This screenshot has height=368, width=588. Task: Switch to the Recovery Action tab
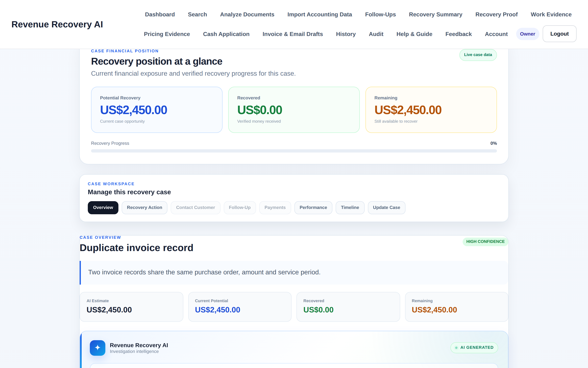[x=144, y=208]
